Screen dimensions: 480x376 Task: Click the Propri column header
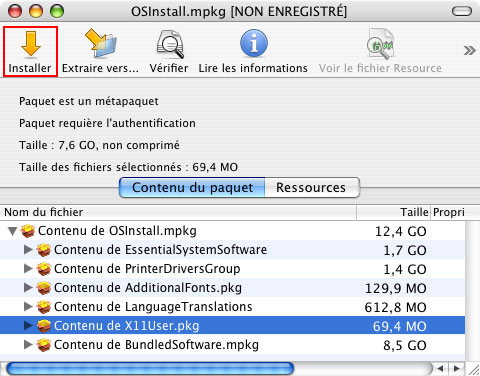point(449,212)
